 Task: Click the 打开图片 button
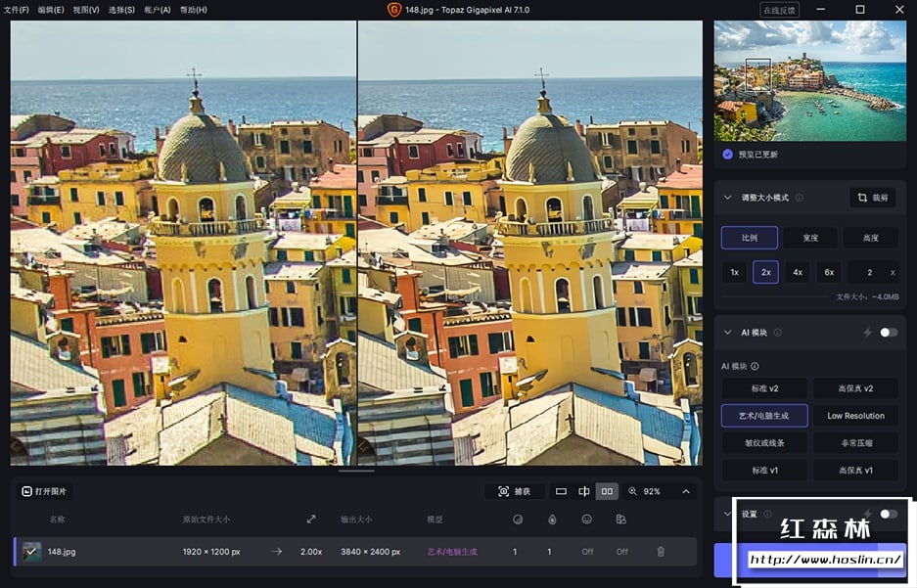coord(44,491)
